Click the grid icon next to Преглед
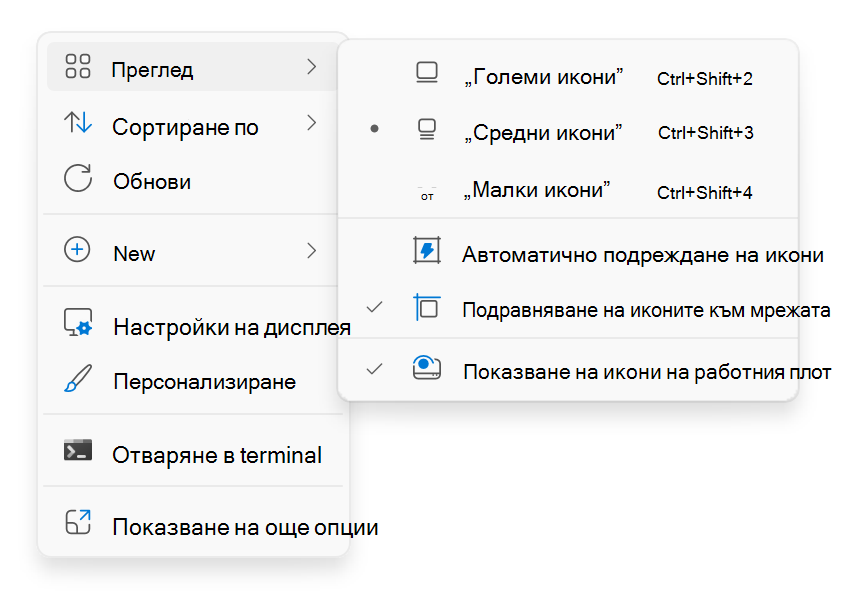This screenshot has height=594, width=850. [78, 67]
